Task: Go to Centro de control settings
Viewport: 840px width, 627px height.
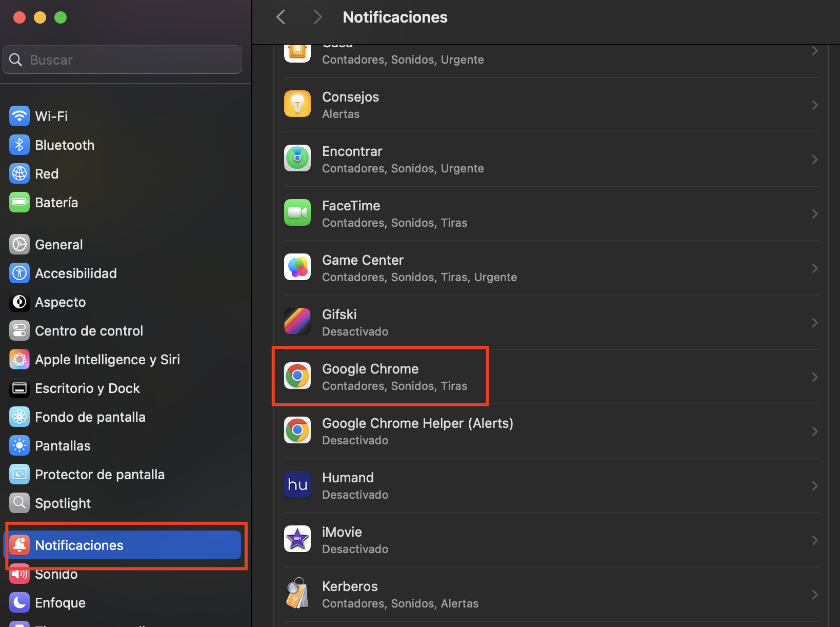Action: coord(89,331)
